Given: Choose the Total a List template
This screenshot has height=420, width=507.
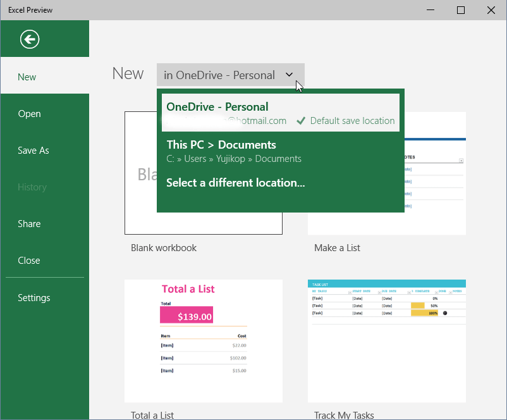Looking at the screenshot, I should (203, 340).
